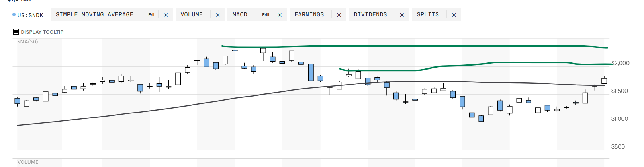
Task: Click the $1,000 price axis label
Action: (x=620, y=119)
